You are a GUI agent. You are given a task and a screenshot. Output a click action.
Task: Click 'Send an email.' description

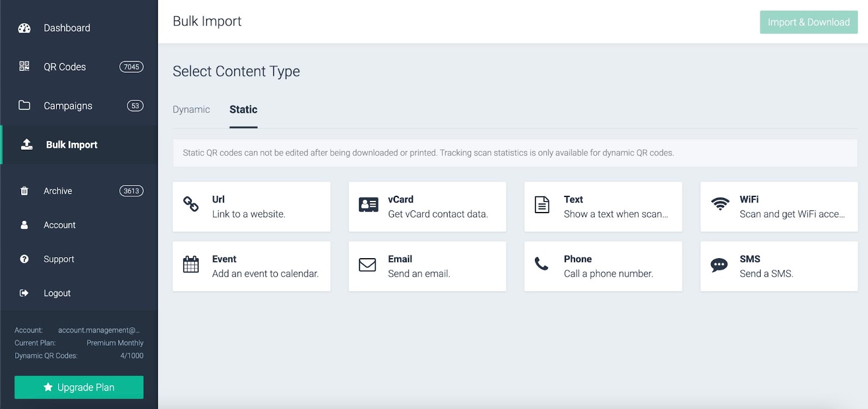419,274
